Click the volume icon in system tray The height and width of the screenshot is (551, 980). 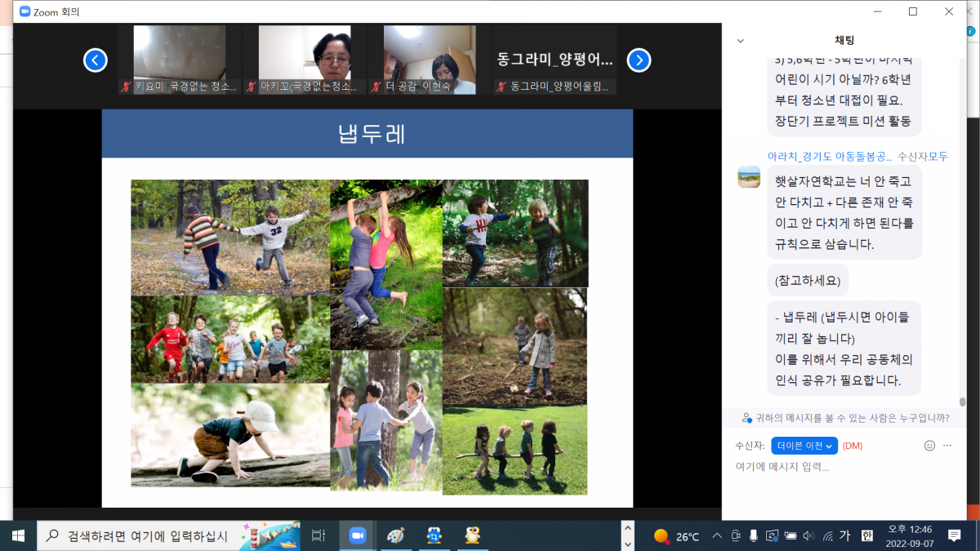click(x=808, y=536)
